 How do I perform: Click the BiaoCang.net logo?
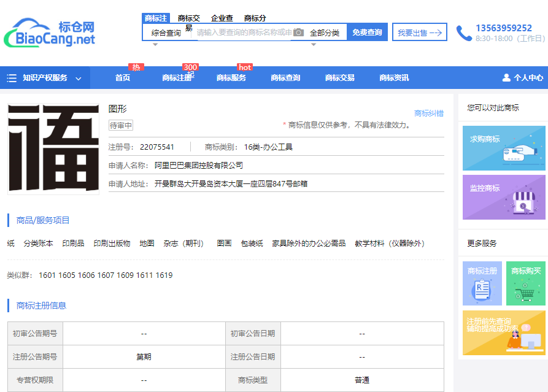point(49,33)
